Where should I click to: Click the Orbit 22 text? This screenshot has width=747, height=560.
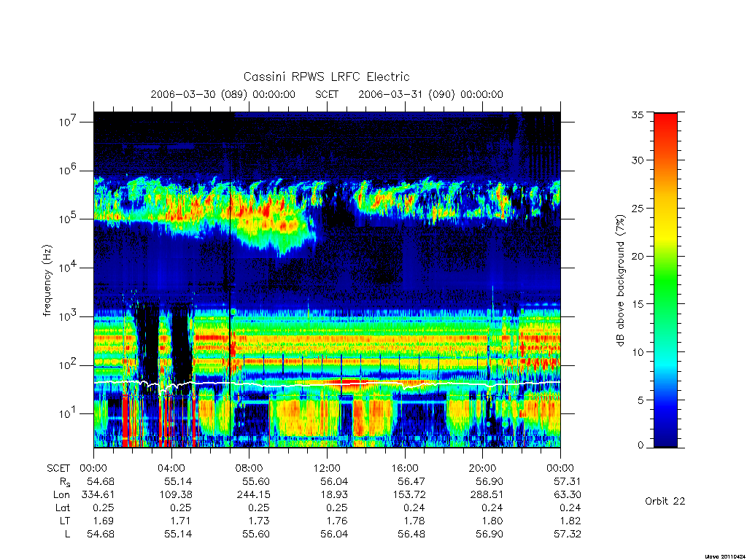click(665, 501)
